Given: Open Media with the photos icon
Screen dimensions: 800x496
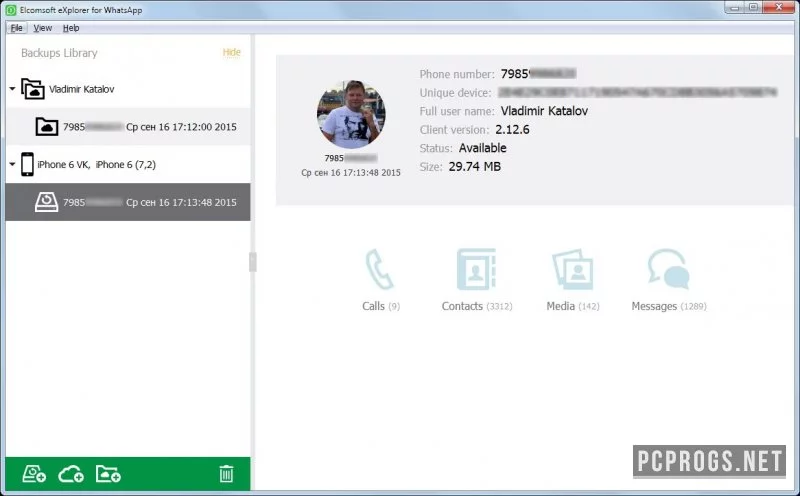Looking at the screenshot, I should pyautogui.click(x=573, y=269).
